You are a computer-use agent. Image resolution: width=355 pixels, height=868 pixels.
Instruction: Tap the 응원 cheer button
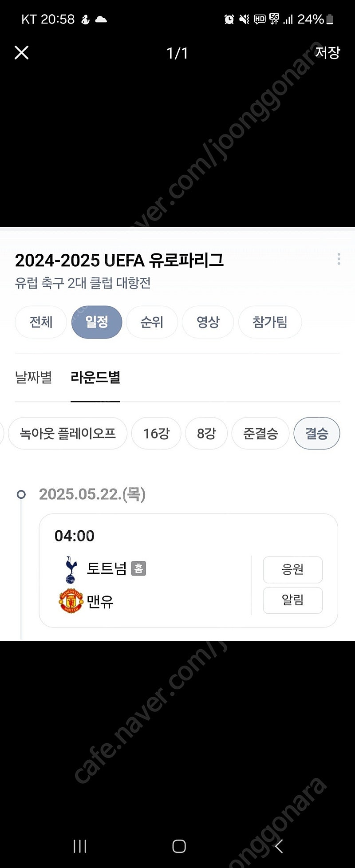293,569
